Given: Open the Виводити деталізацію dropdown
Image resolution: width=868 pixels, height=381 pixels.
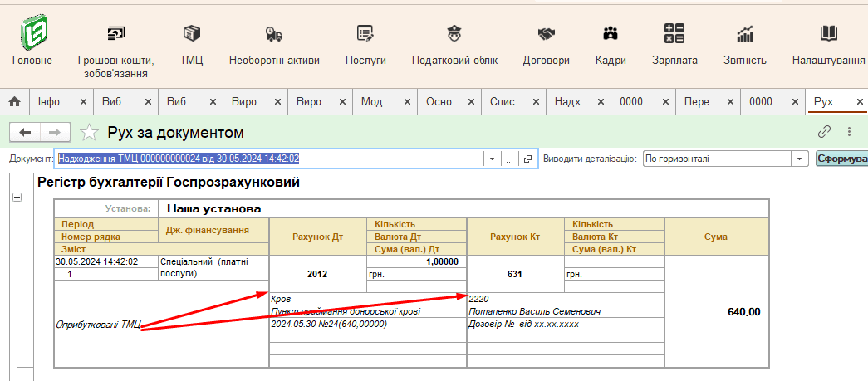Looking at the screenshot, I should point(799,159).
